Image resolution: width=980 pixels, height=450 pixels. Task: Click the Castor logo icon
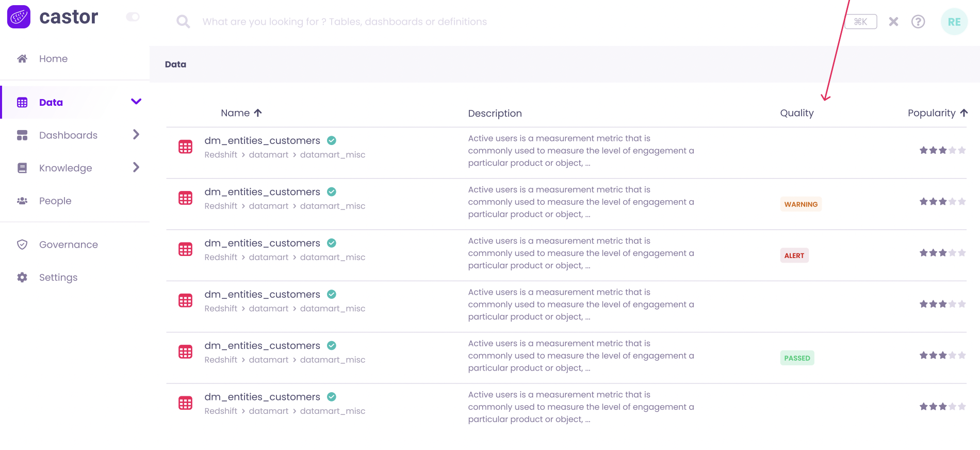[19, 17]
